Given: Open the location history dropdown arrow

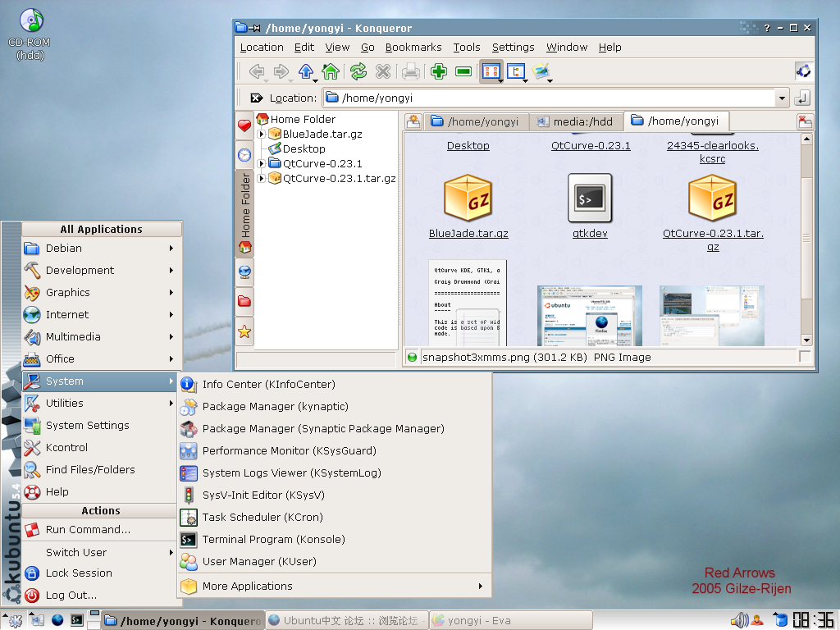Looking at the screenshot, I should [x=782, y=98].
